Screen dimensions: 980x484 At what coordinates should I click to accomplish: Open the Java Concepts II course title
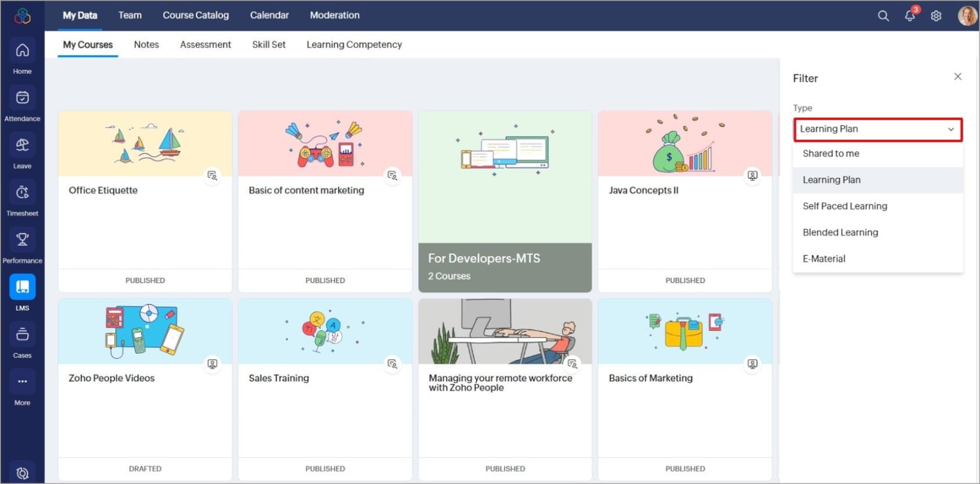644,191
